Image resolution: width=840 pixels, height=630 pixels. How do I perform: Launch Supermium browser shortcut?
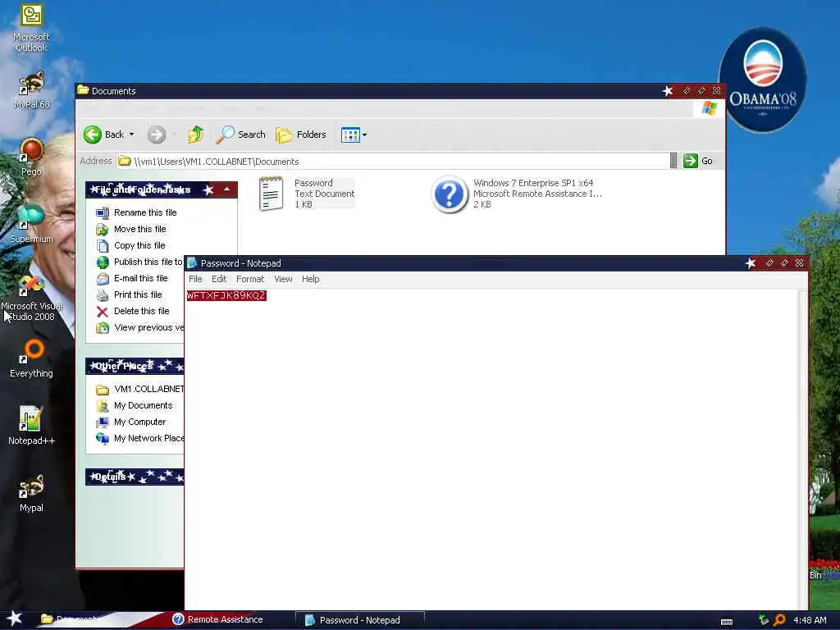point(31,224)
